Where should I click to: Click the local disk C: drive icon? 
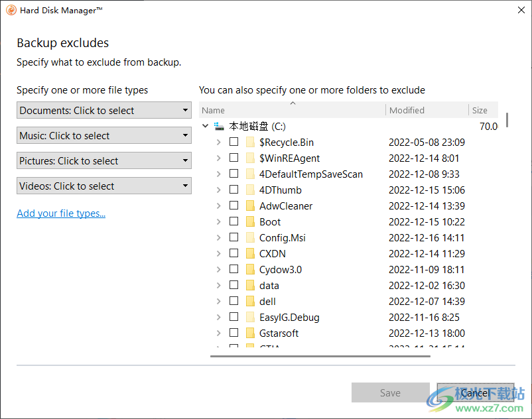click(x=219, y=127)
